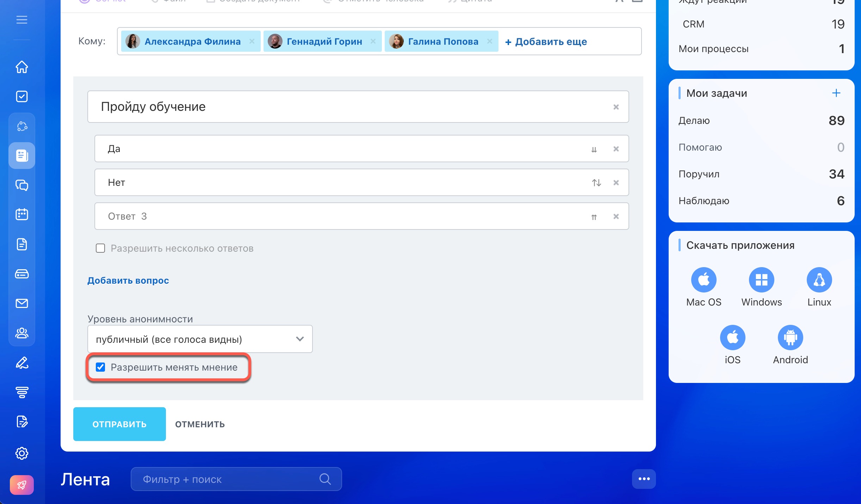861x504 pixels.
Task: Reorder the 'Нет' answer with arrows
Action: (596, 183)
